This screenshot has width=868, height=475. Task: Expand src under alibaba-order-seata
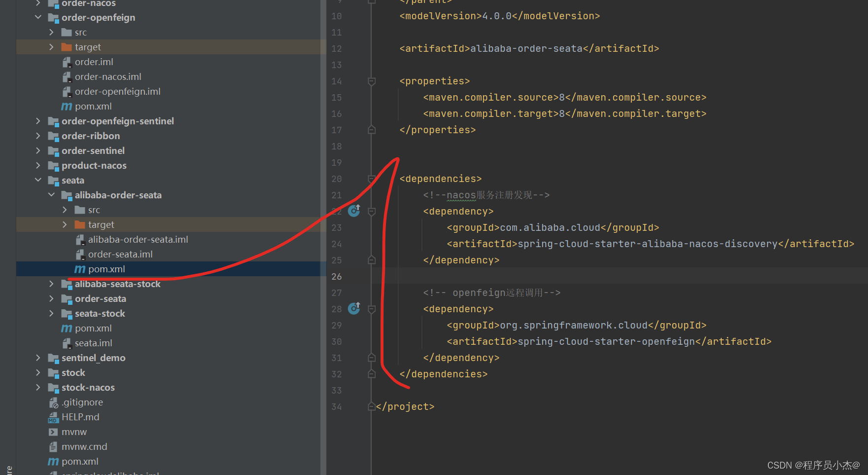click(x=65, y=210)
